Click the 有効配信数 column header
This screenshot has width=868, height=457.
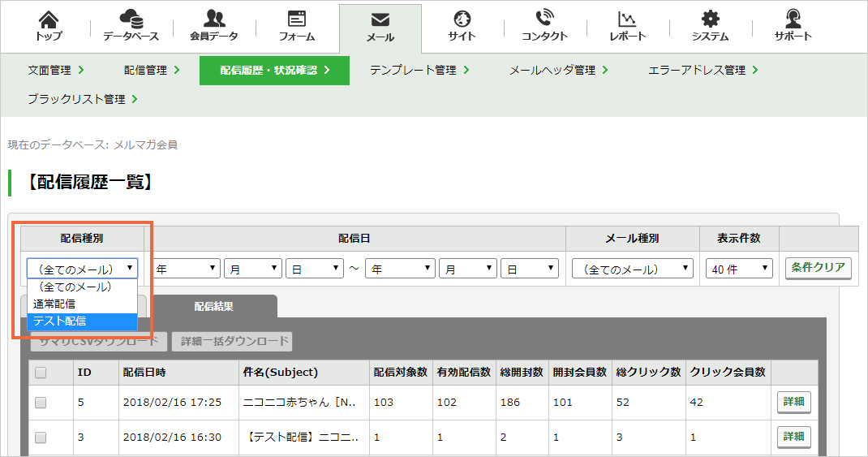(x=463, y=373)
